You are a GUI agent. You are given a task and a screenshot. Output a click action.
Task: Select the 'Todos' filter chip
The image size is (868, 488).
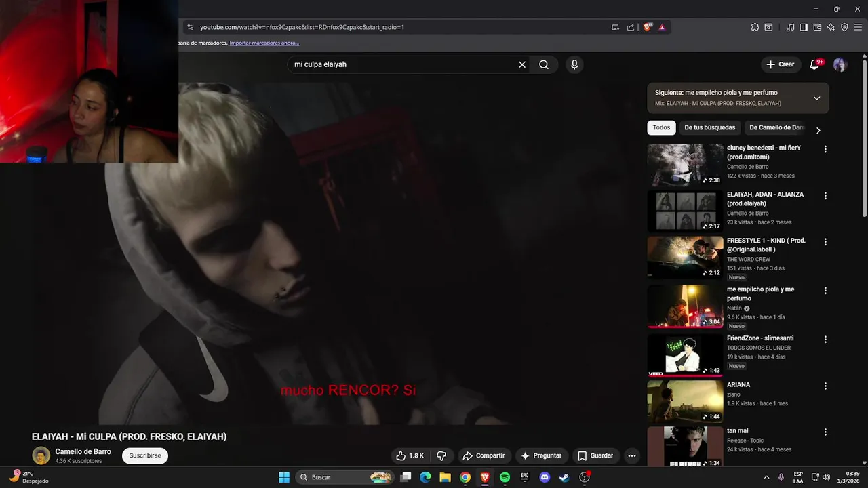click(661, 127)
